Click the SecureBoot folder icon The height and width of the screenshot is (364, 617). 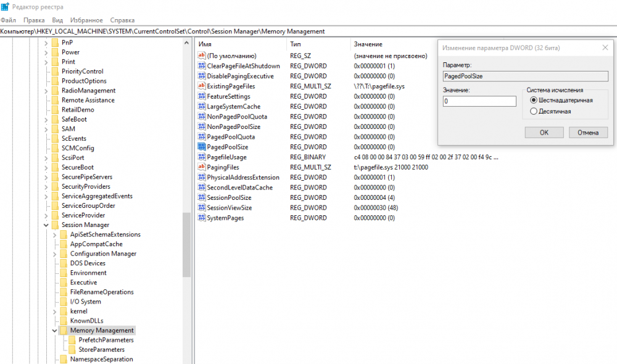click(x=55, y=167)
